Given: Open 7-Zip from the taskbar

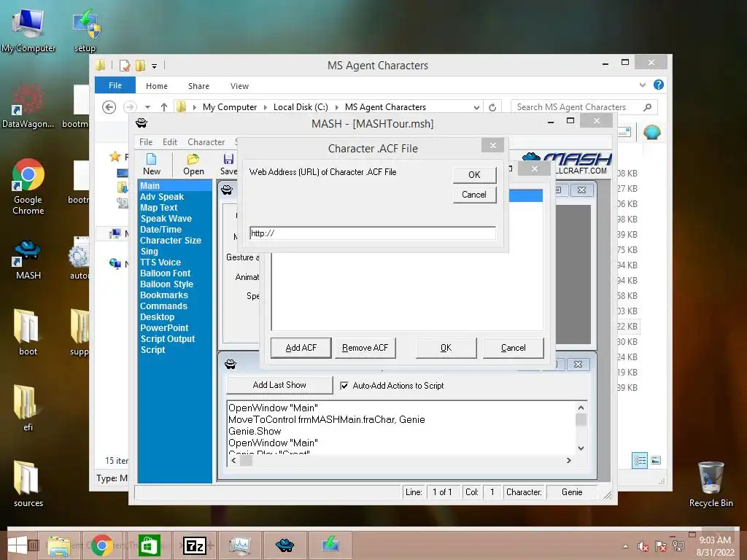Looking at the screenshot, I should click(x=194, y=545).
